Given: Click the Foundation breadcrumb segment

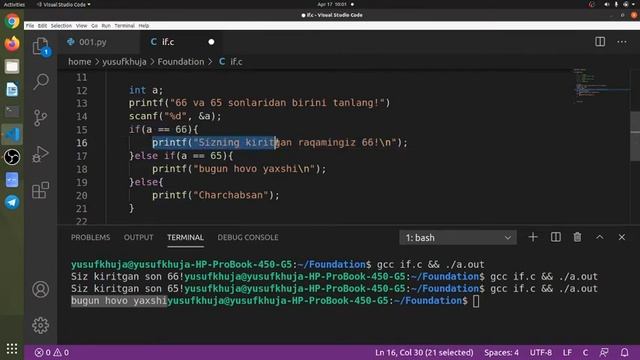Looking at the screenshot, I should point(181,62).
